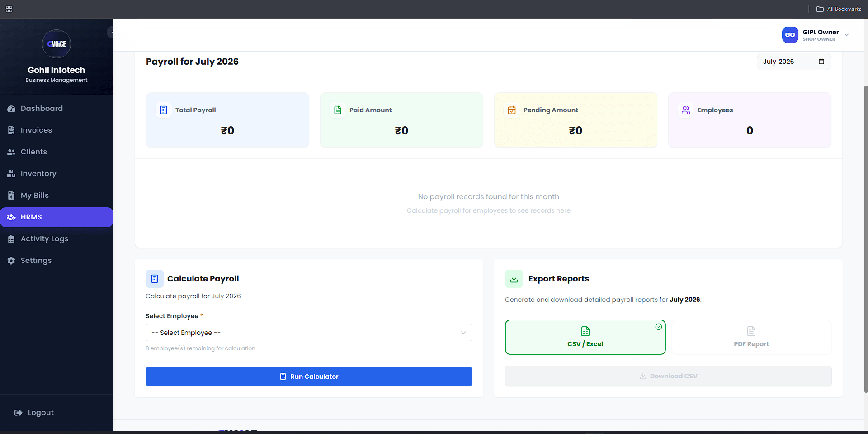Click '8 employee(s) remaining for calculation' text
Screen dimensions: 868x434
(x=200, y=348)
